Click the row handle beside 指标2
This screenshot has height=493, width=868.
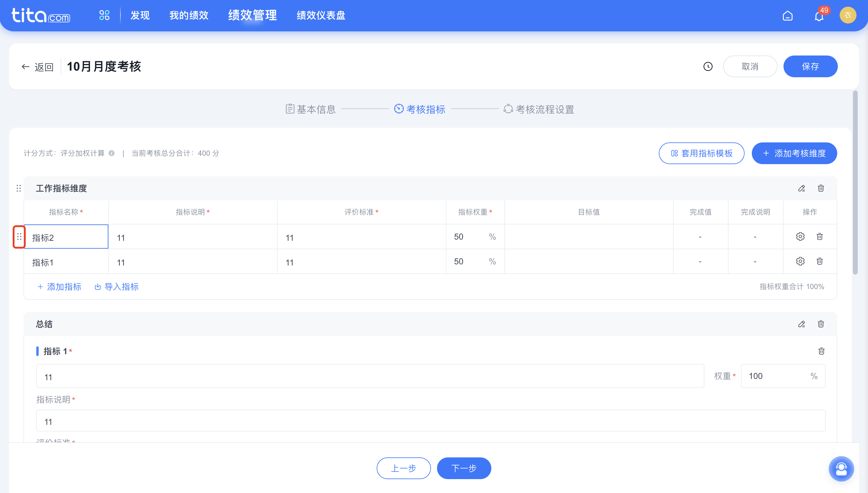[19, 237]
